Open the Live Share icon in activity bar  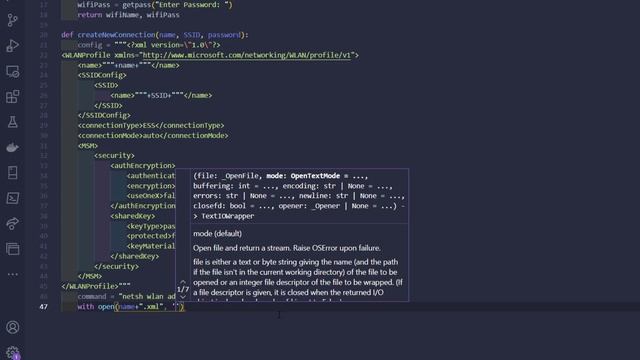12,224
